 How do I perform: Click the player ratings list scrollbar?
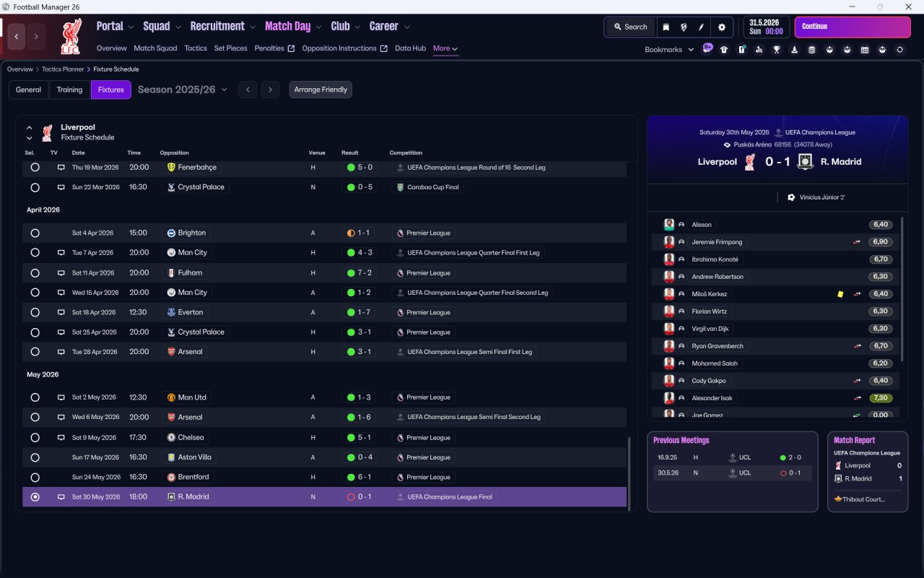[903, 289]
